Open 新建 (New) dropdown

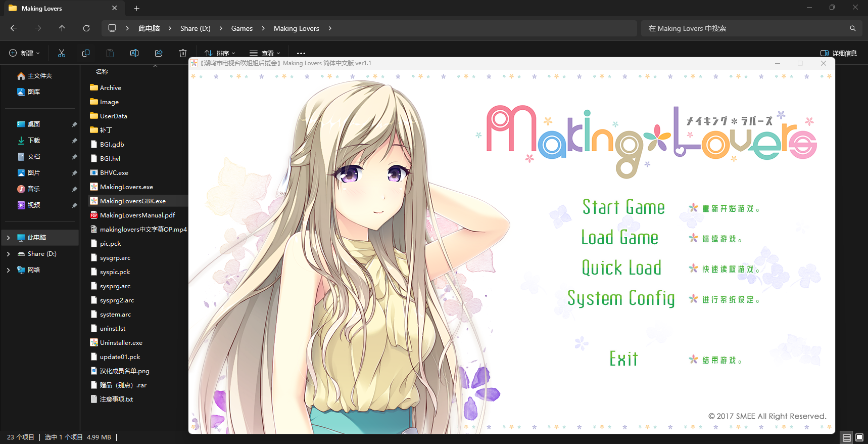pos(25,53)
